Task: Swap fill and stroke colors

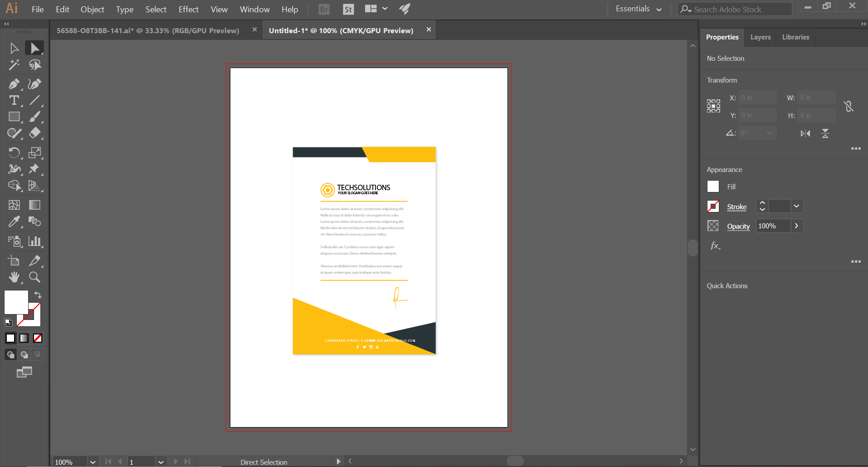Action: coord(38,295)
